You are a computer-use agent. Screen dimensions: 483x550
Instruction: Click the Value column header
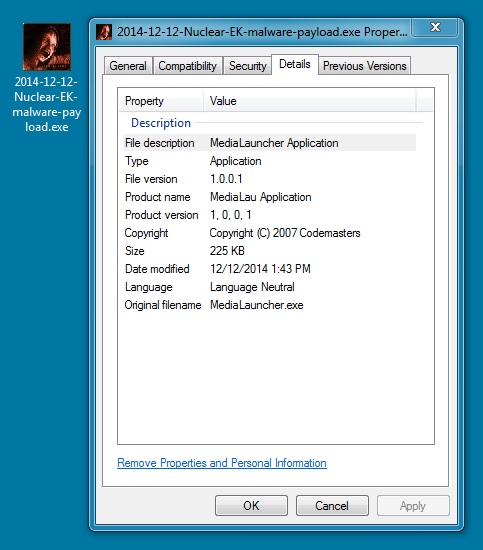point(310,101)
